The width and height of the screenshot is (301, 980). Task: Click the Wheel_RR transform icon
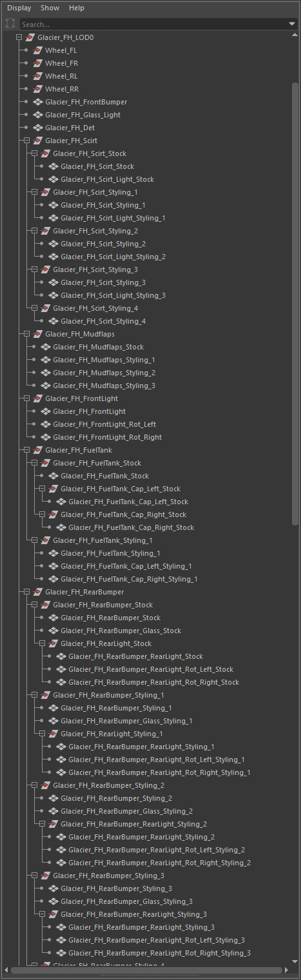tap(37, 89)
